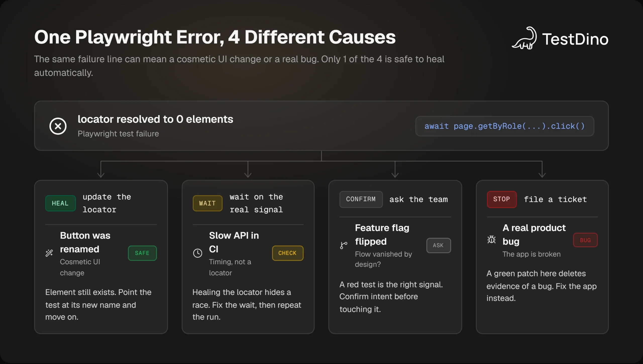Click the Feature flag flipped heading
Image resolution: width=643 pixels, height=364 pixels.
(x=382, y=234)
